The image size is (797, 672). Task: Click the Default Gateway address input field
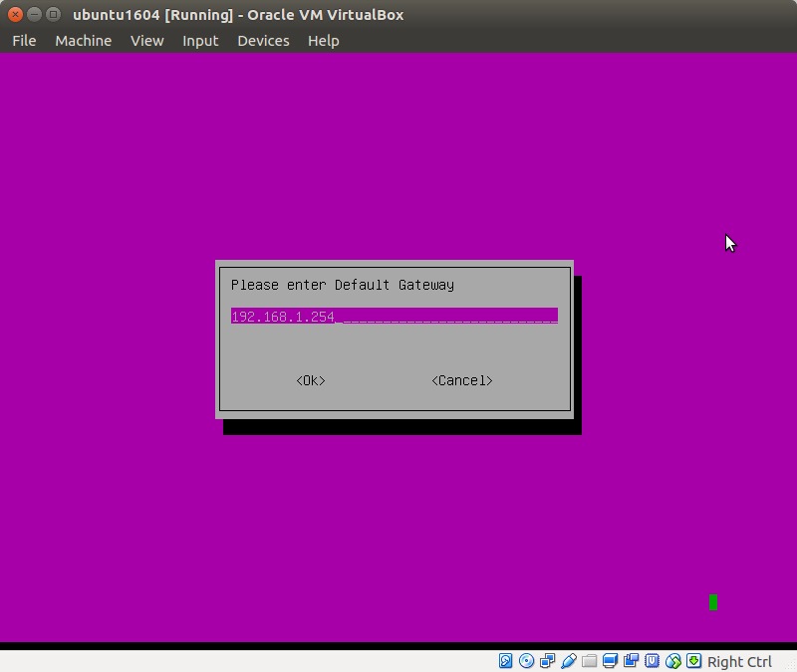coord(394,317)
